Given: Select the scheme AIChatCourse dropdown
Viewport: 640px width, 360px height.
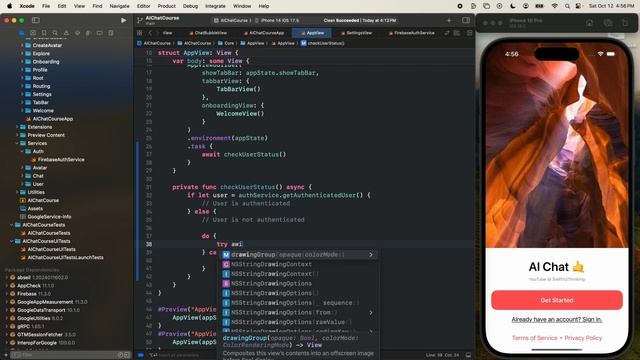Looking at the screenshot, I should tap(231, 20).
